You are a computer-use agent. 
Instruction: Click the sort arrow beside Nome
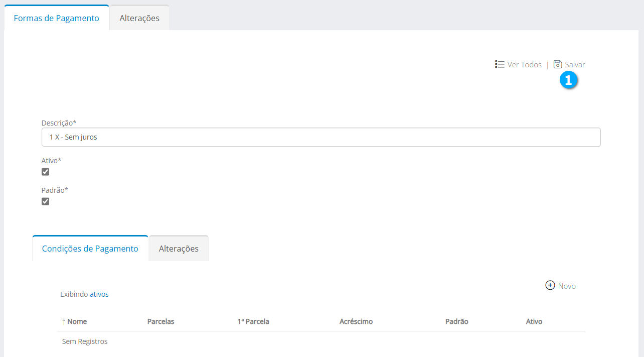(64, 322)
